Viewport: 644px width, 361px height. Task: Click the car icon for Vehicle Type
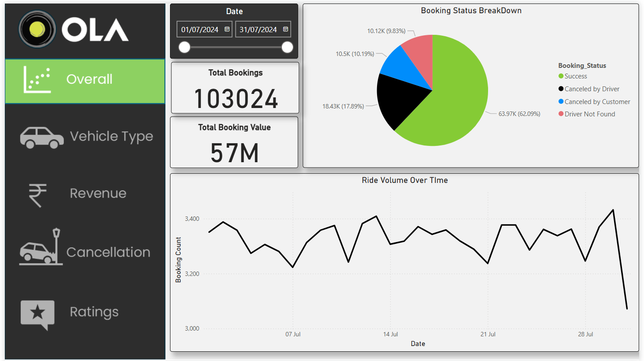coord(42,138)
